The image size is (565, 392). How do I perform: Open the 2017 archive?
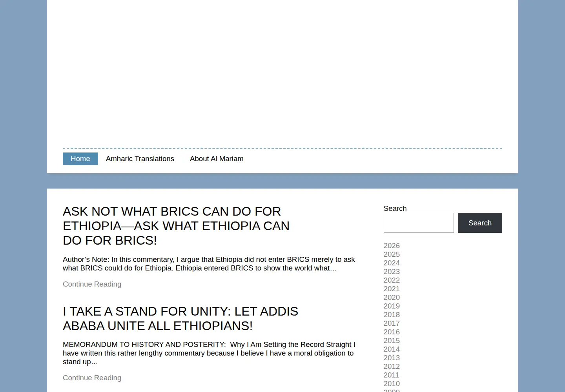(x=392, y=323)
